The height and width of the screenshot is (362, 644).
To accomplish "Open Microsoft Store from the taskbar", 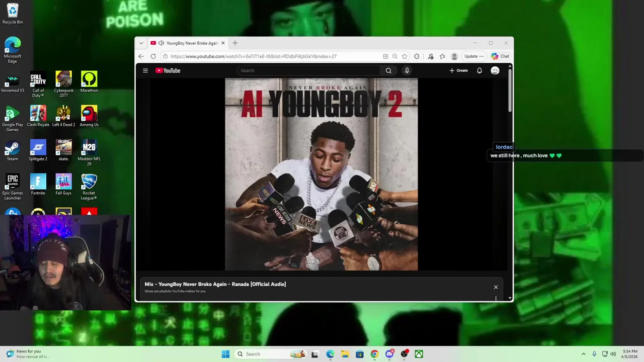I will point(360,354).
